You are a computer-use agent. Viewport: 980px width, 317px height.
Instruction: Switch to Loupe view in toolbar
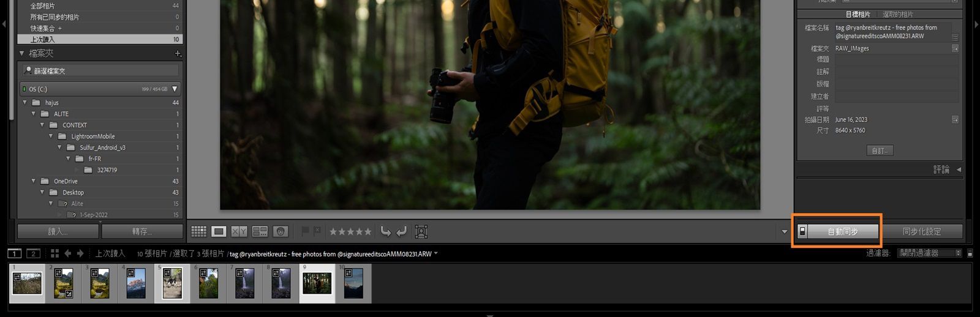click(219, 231)
